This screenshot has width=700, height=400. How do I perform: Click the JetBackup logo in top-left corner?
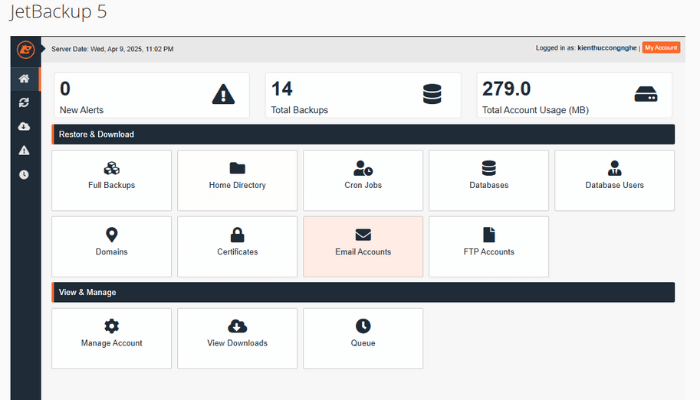tap(25, 49)
